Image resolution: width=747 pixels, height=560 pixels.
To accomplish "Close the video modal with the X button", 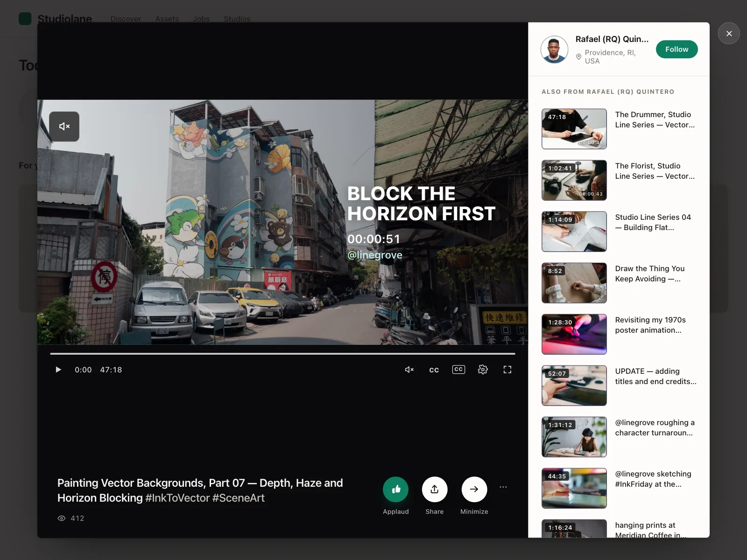I will click(x=729, y=34).
